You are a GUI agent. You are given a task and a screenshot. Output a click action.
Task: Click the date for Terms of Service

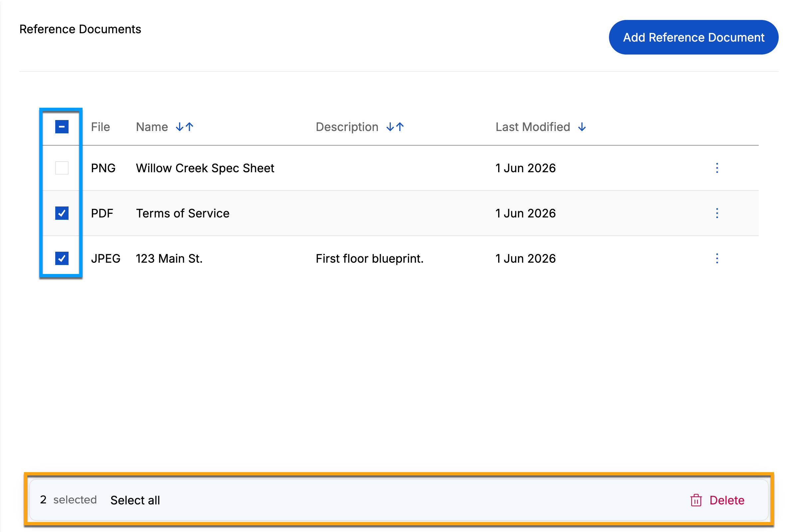[525, 213]
